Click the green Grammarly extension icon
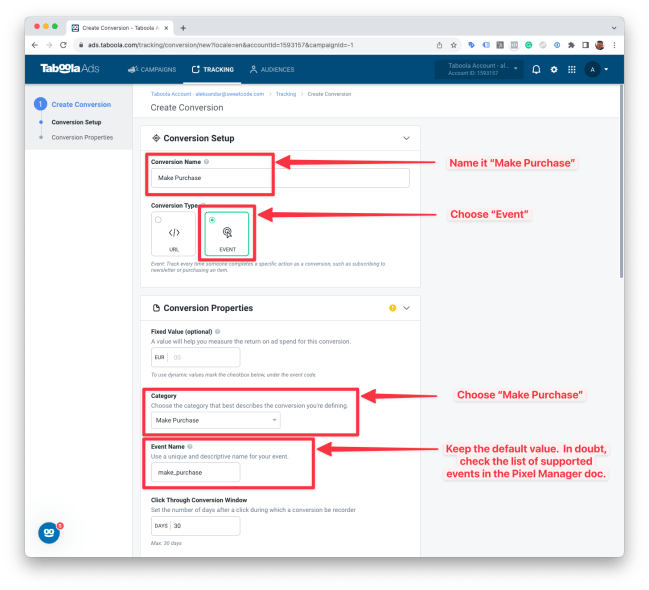Image resolution: width=649 pixels, height=590 pixels. 529,45
